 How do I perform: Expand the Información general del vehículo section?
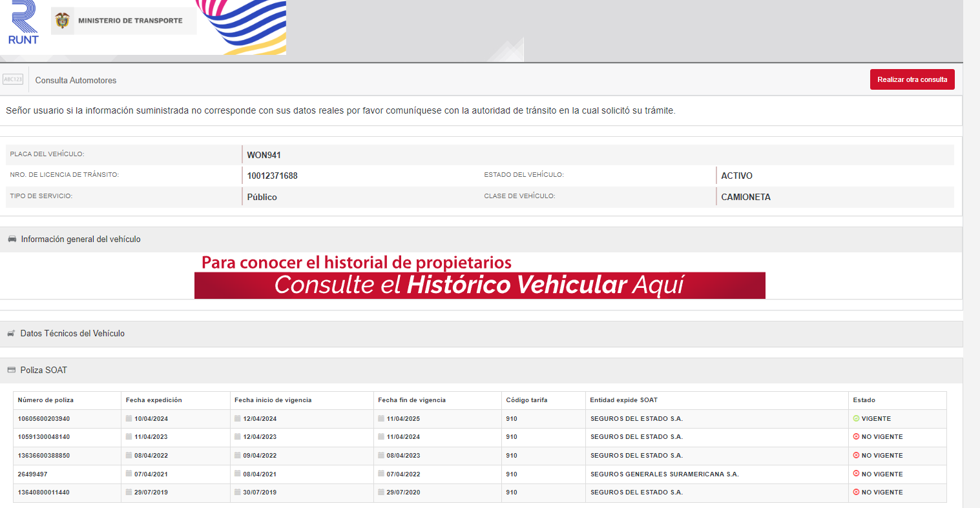coord(81,239)
